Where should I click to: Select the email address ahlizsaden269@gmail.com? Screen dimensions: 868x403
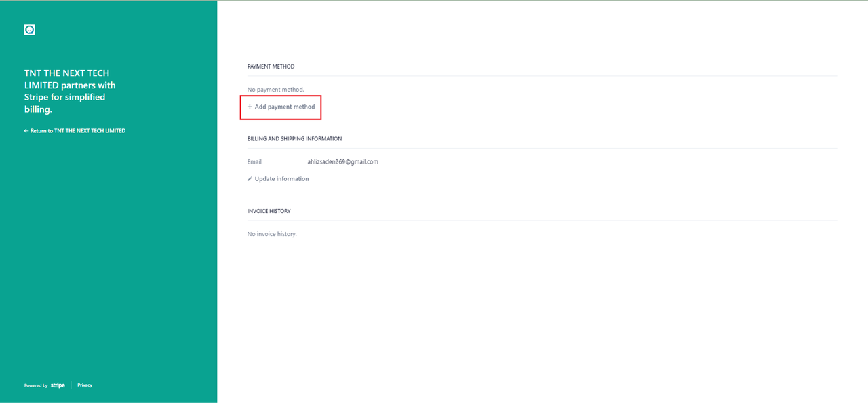click(x=342, y=162)
